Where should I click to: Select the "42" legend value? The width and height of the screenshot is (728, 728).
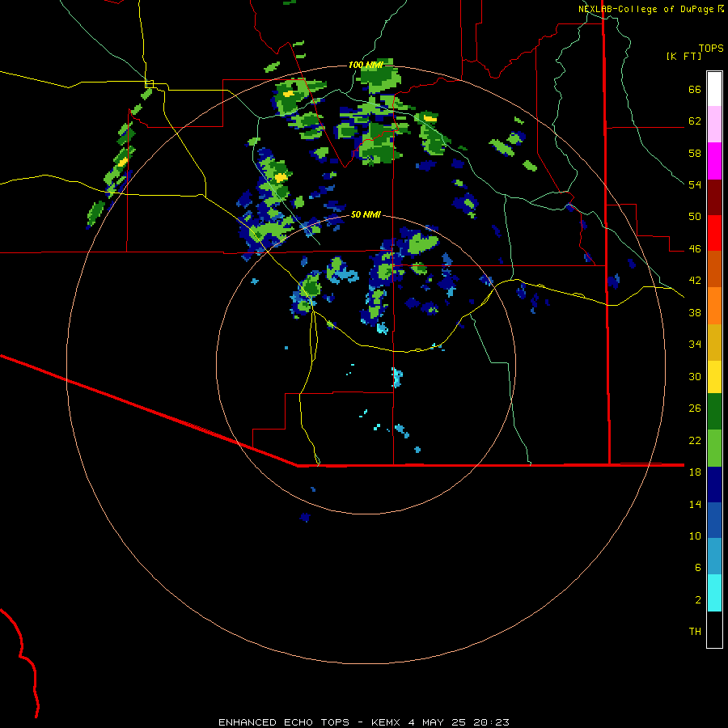695,280
